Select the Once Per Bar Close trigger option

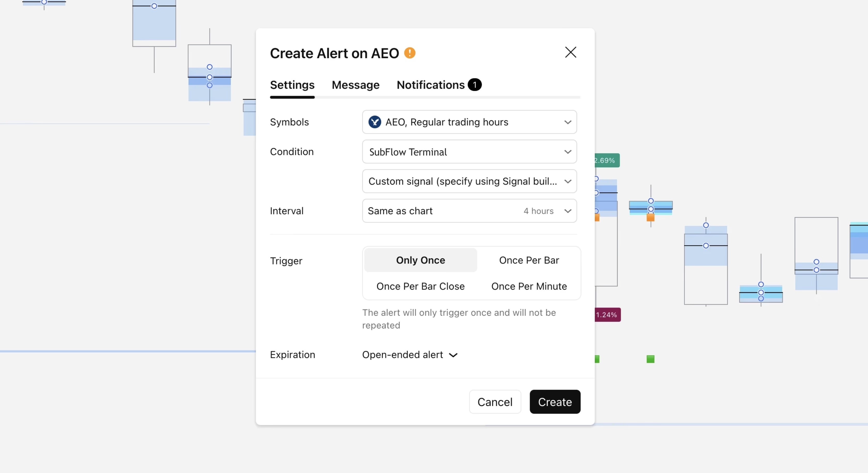coord(420,286)
